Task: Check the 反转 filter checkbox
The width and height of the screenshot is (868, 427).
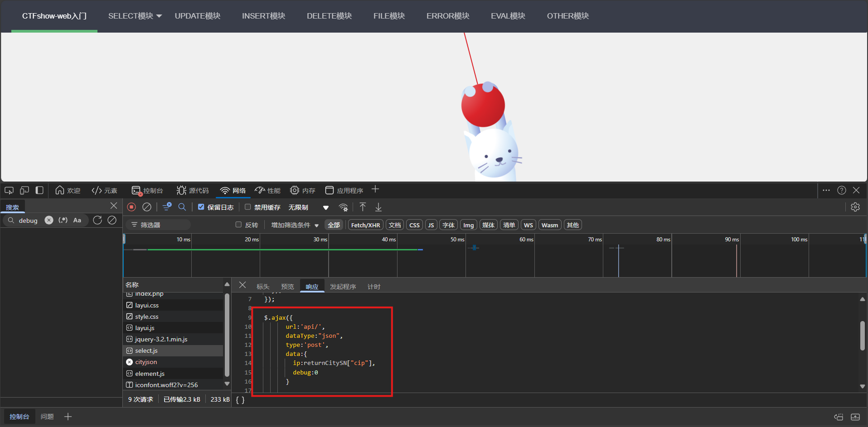Action: point(238,225)
